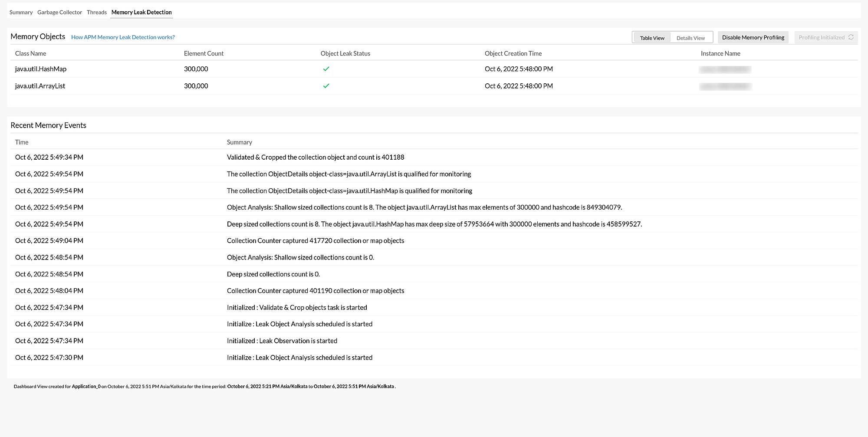
Task: Select the Collection Counter captured 417720 event row
Action: [315, 240]
